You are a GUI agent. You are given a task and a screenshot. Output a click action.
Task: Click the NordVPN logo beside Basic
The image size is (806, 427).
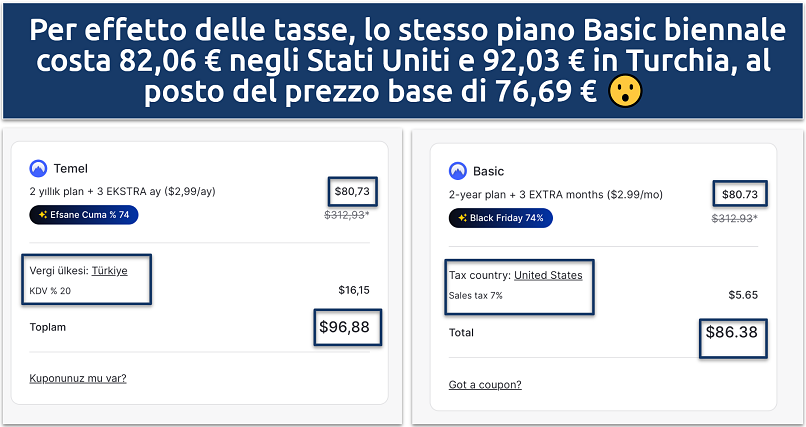[458, 171]
